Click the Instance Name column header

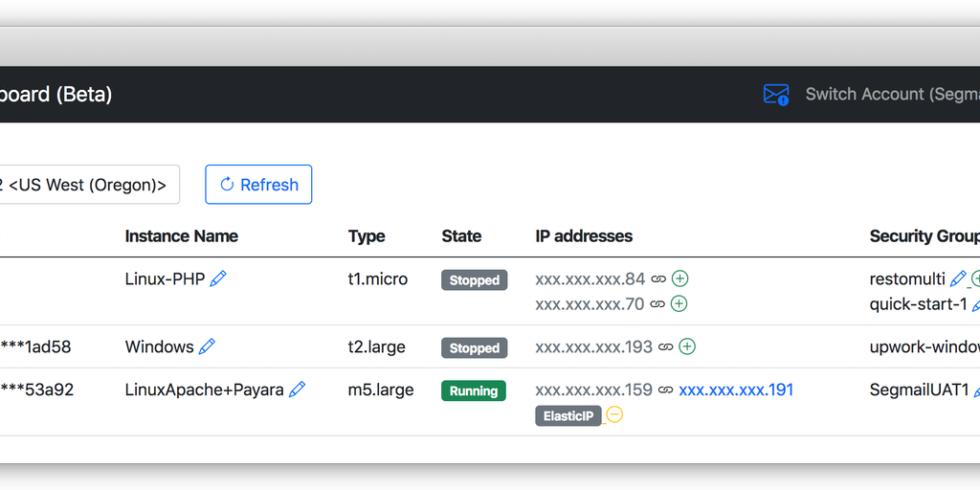click(x=181, y=236)
